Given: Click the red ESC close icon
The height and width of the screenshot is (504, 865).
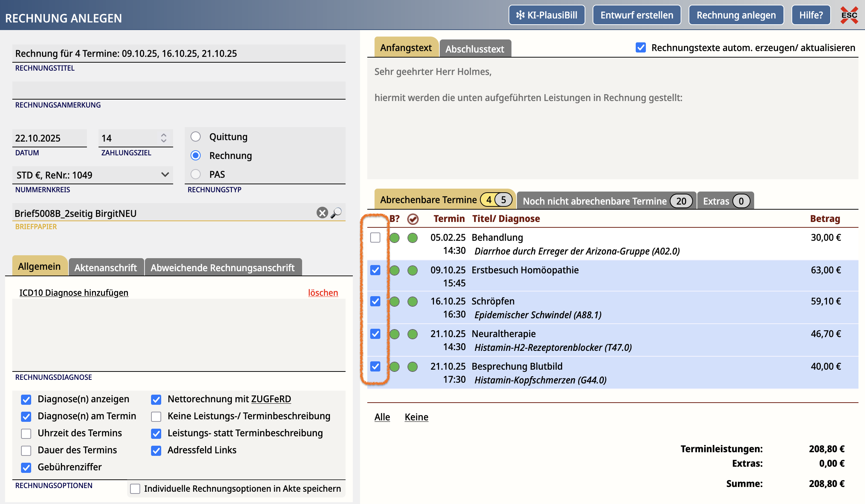Looking at the screenshot, I should [x=849, y=15].
